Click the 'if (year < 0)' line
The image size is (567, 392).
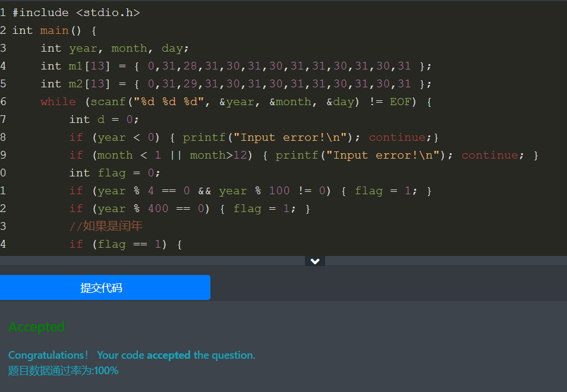[x=254, y=137]
